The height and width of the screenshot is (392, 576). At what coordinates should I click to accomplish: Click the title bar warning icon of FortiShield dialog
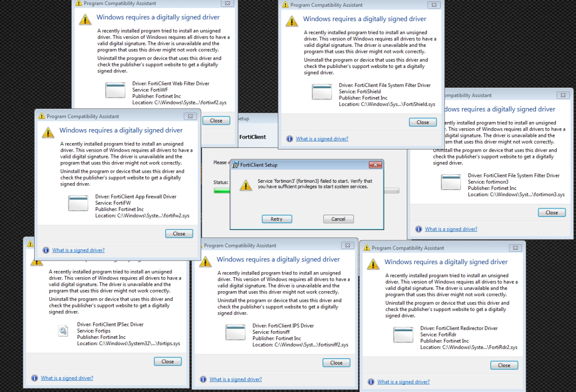pyautogui.click(x=285, y=5)
